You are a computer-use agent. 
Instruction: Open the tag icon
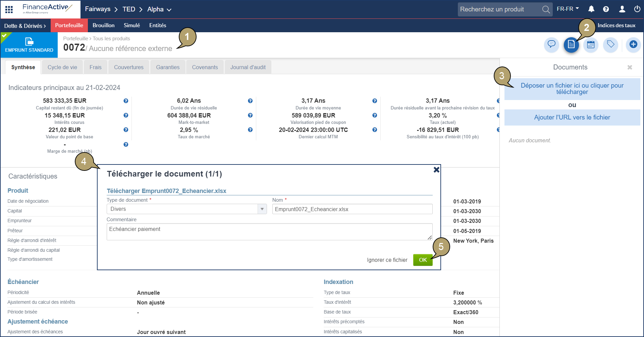[610, 45]
